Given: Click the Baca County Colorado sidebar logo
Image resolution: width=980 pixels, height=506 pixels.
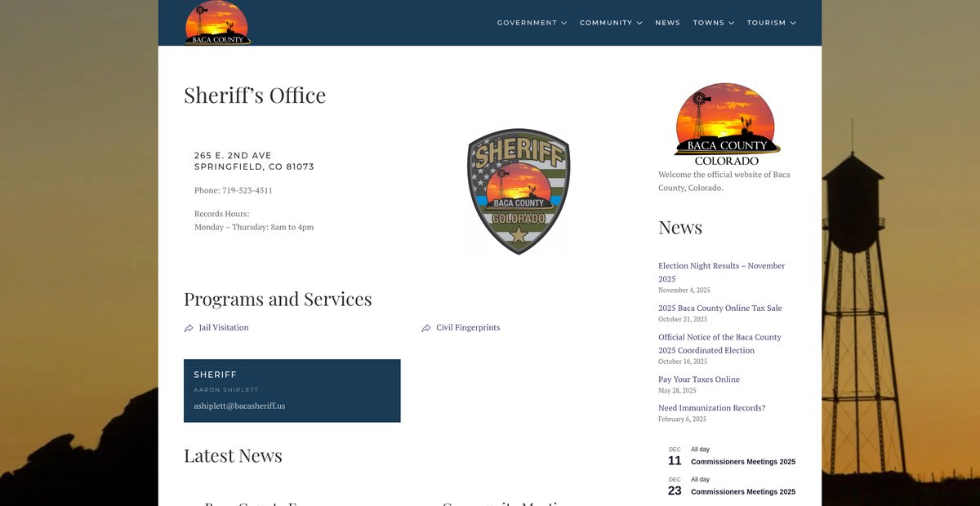Looking at the screenshot, I should [727, 123].
